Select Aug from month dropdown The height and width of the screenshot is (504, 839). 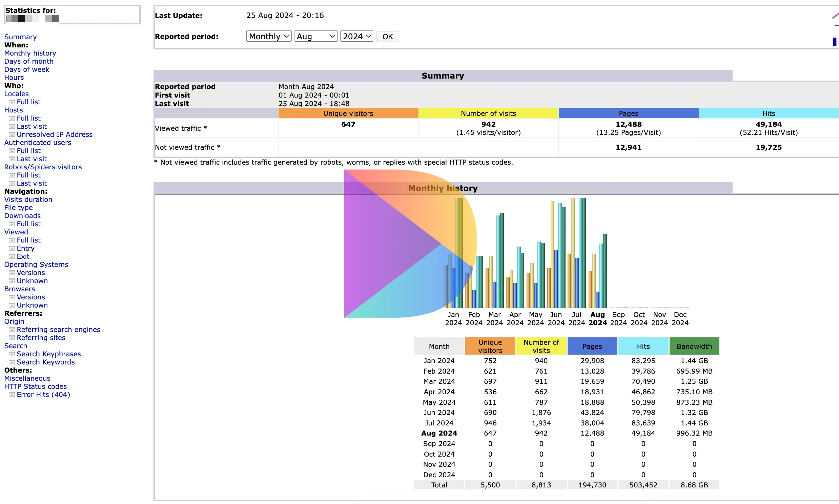pyautogui.click(x=315, y=36)
